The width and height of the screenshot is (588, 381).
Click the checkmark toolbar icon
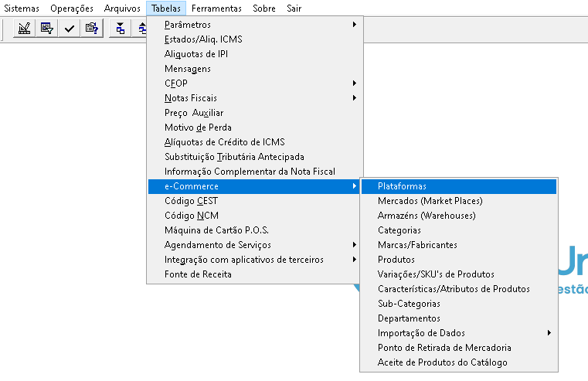click(70, 29)
